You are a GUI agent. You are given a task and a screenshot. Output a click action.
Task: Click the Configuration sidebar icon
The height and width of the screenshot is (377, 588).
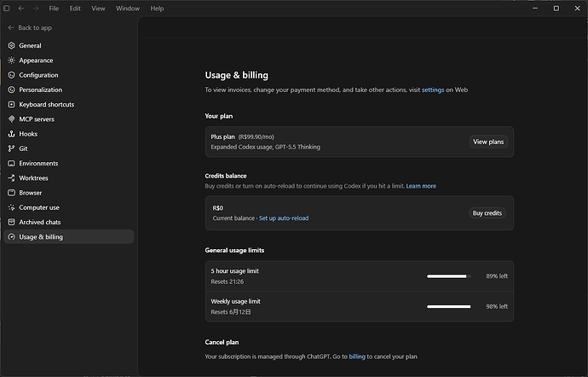(x=12, y=75)
